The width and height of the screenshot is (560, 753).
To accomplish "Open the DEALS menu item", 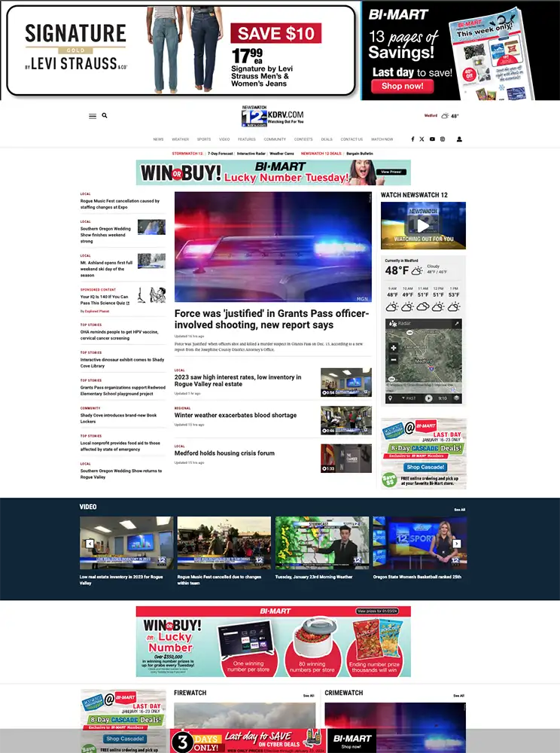I will pos(327,139).
